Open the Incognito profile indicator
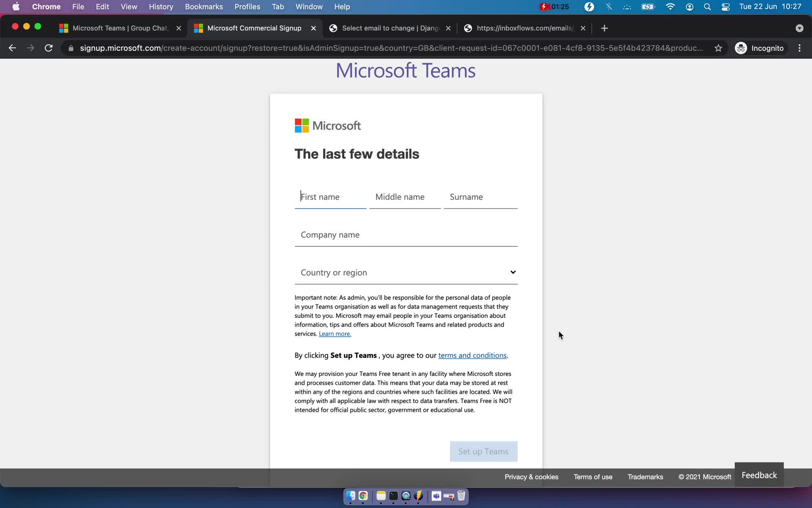Screen dimensions: 812x508 (760, 48)
